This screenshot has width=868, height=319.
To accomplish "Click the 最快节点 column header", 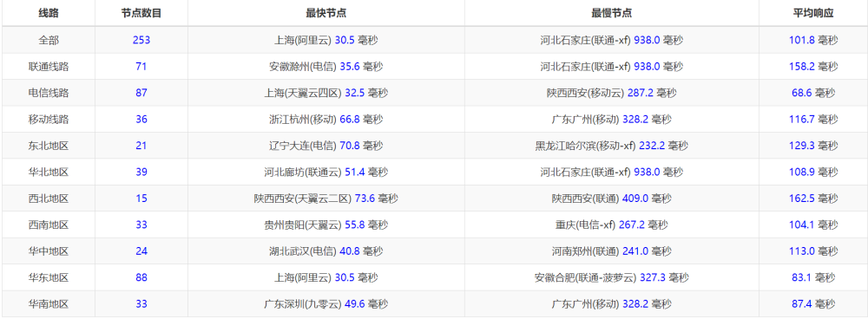I will point(326,14).
